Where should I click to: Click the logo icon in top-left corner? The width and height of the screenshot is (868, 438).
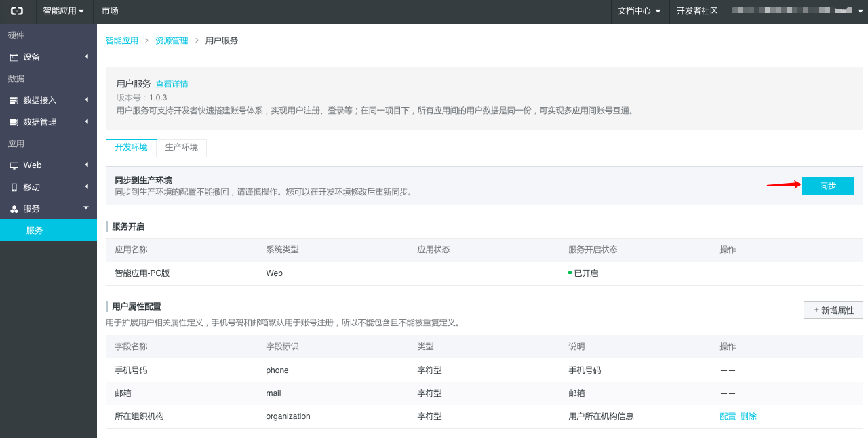tap(16, 11)
